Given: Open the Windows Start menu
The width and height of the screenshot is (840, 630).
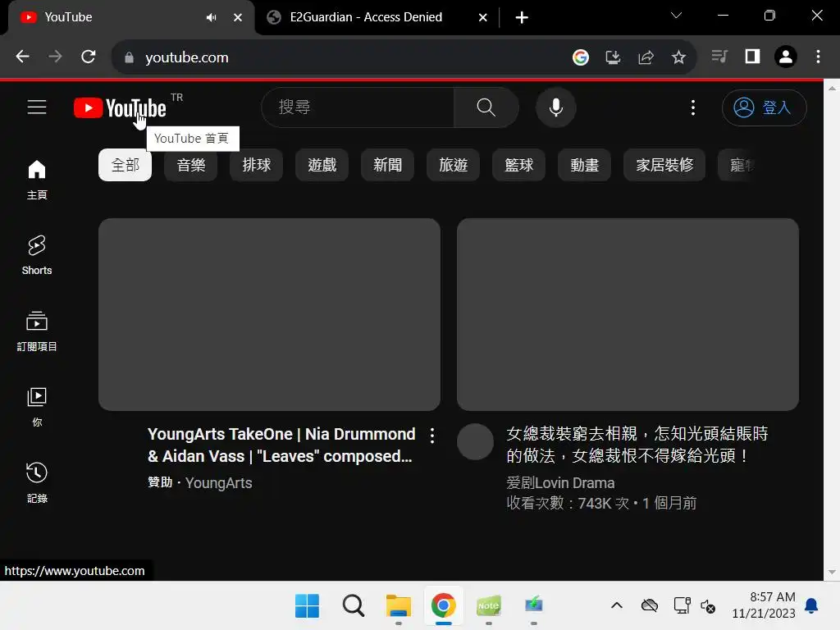Looking at the screenshot, I should [307, 606].
